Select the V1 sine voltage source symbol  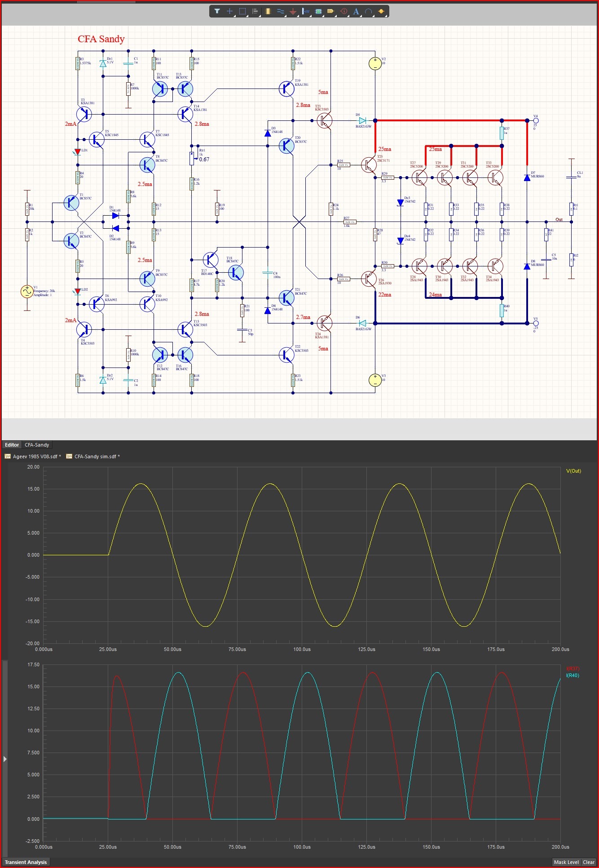pos(27,291)
